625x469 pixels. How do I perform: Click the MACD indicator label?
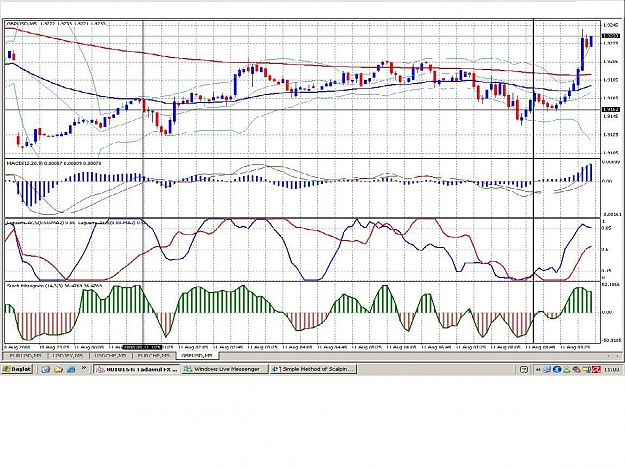[54, 163]
